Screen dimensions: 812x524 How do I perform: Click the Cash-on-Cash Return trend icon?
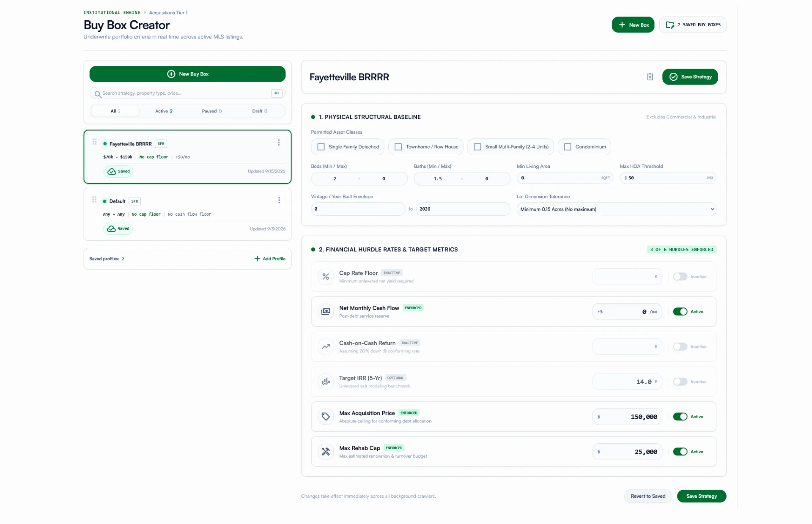pos(326,347)
